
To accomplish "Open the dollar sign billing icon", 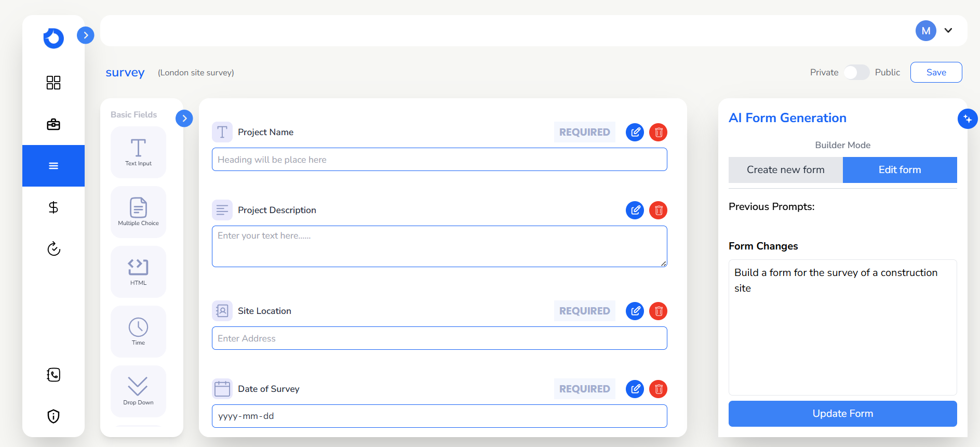I will coord(53,207).
